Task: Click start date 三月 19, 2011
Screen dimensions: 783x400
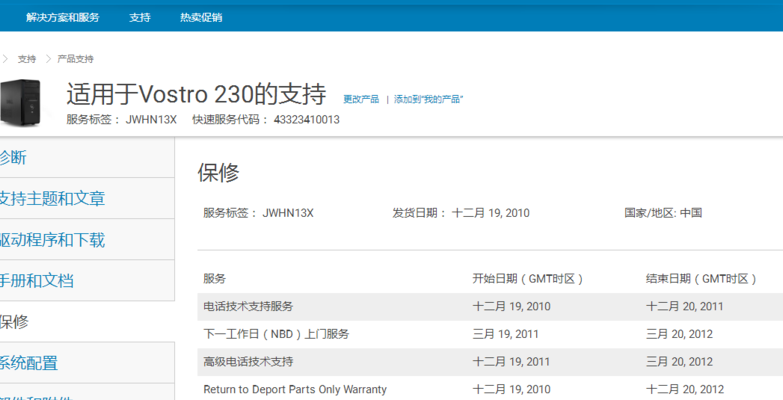Action: [x=506, y=334]
